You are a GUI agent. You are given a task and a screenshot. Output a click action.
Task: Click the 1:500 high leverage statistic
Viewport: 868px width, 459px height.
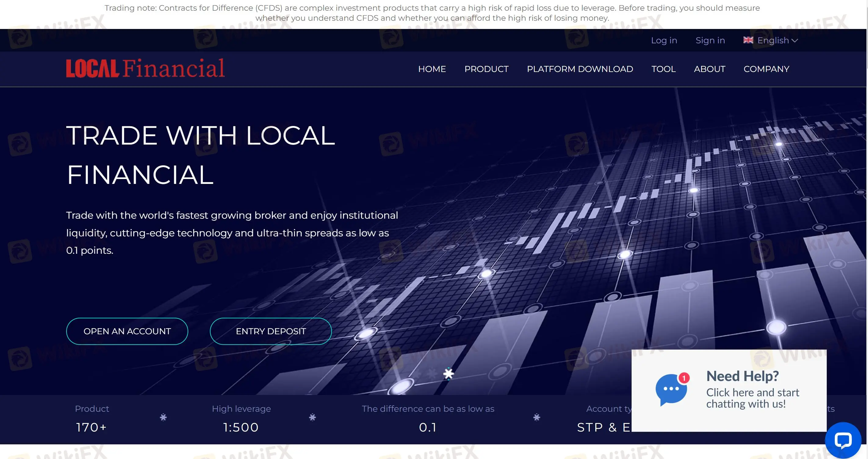click(x=241, y=427)
